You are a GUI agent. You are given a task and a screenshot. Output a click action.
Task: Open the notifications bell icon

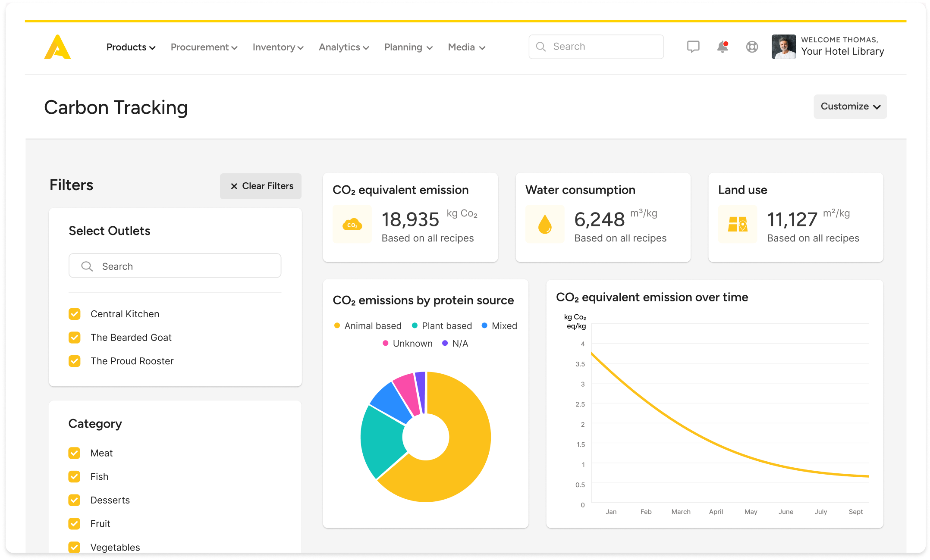point(723,47)
